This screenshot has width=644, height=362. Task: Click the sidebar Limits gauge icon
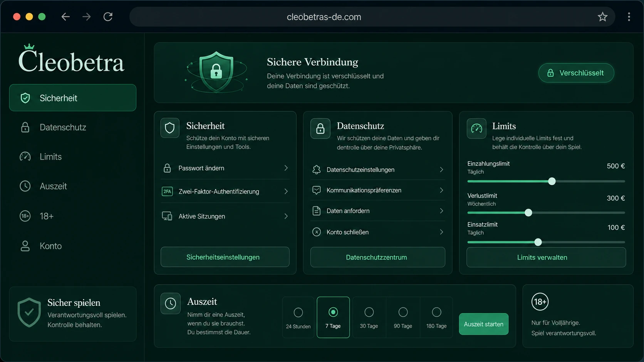coord(25,157)
